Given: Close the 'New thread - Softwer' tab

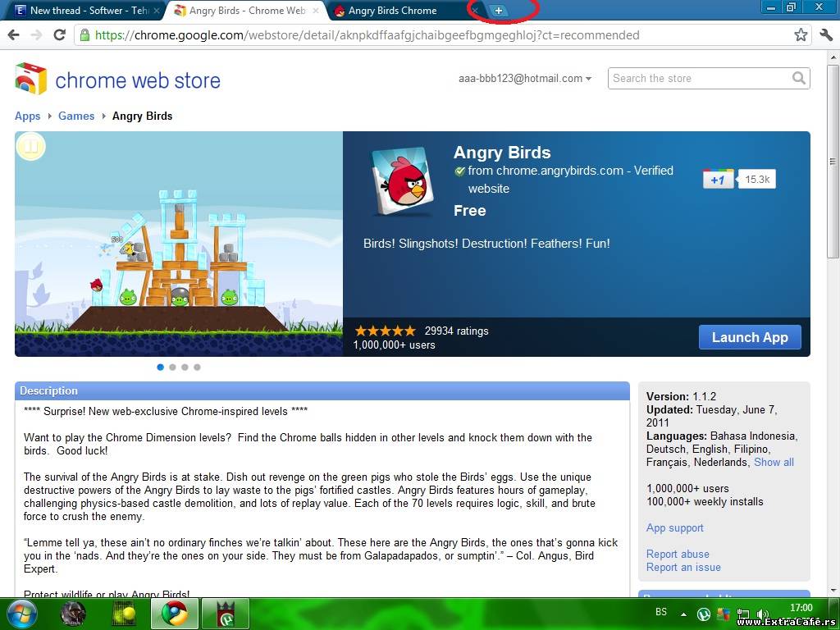Looking at the screenshot, I should pos(157,10).
